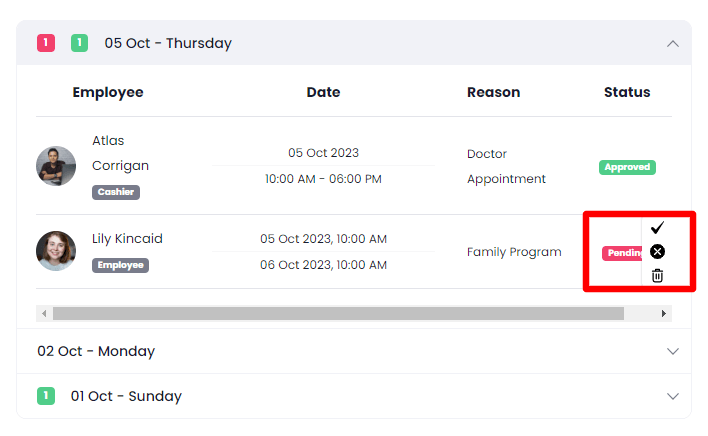Delete Lily Kincaid's leave request
Screen dimensions: 708x436
(x=657, y=275)
